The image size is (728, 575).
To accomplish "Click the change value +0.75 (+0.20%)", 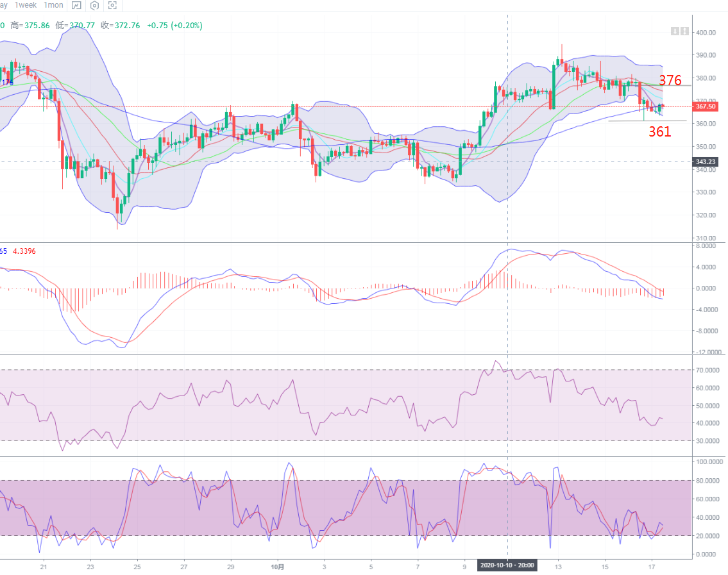I will tap(174, 26).
